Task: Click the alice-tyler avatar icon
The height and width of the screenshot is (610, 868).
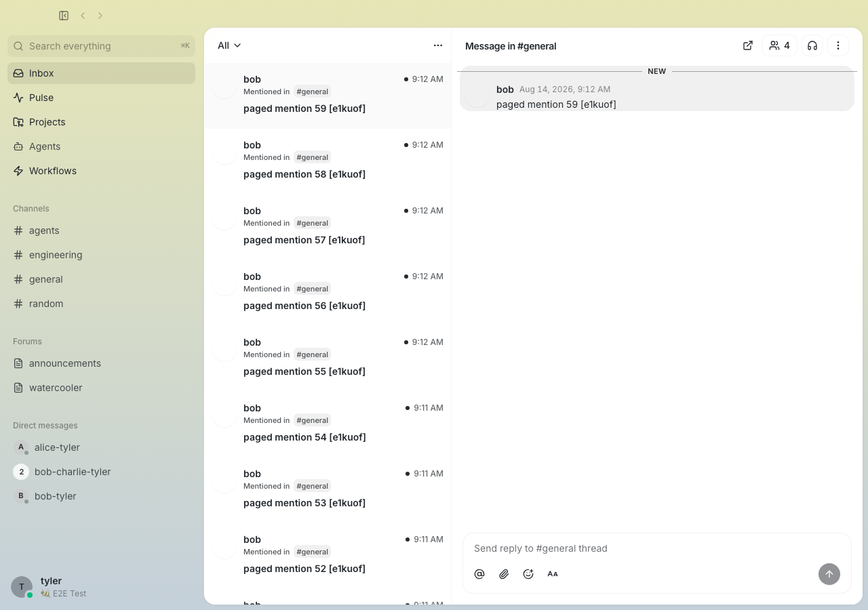Action: tap(21, 447)
